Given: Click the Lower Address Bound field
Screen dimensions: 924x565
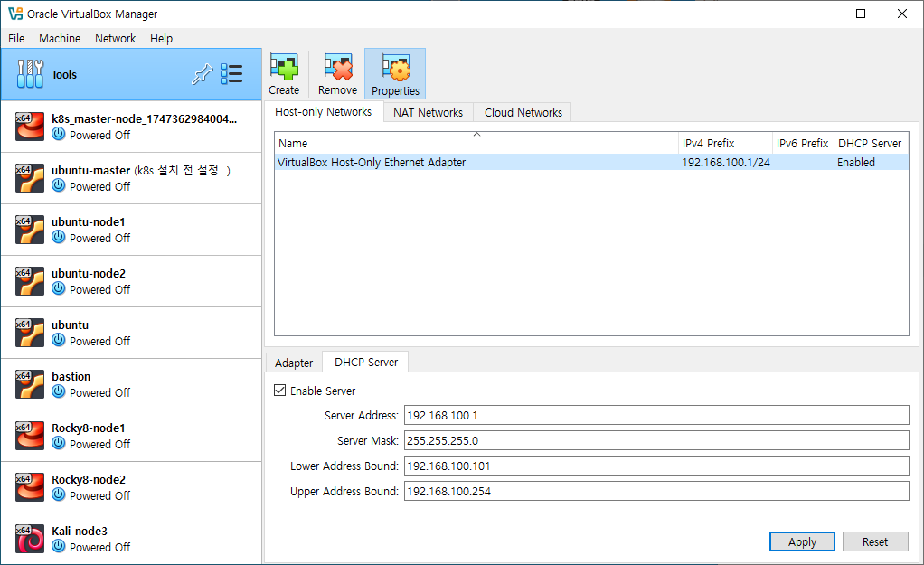Looking at the screenshot, I should (656, 466).
